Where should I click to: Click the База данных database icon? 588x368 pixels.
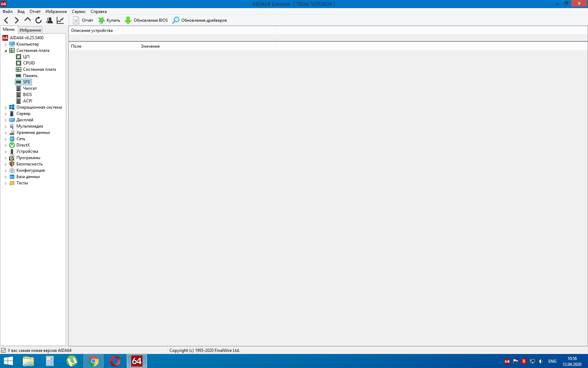pyautogui.click(x=12, y=177)
